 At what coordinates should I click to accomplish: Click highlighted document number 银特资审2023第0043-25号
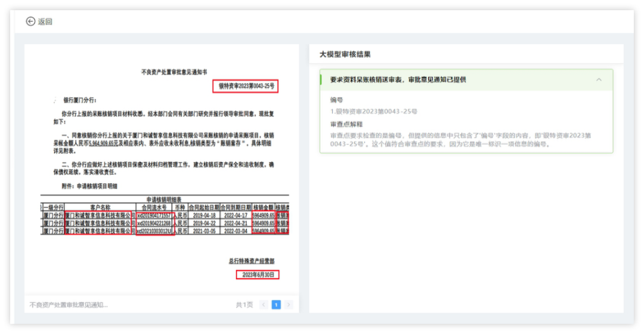click(x=246, y=86)
